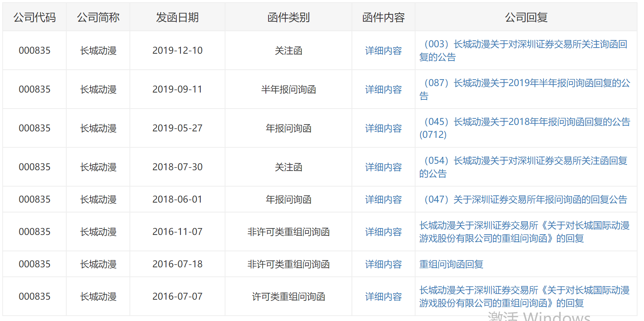Select 长城动漫 name in the 2018-07-30 row

pos(98,167)
